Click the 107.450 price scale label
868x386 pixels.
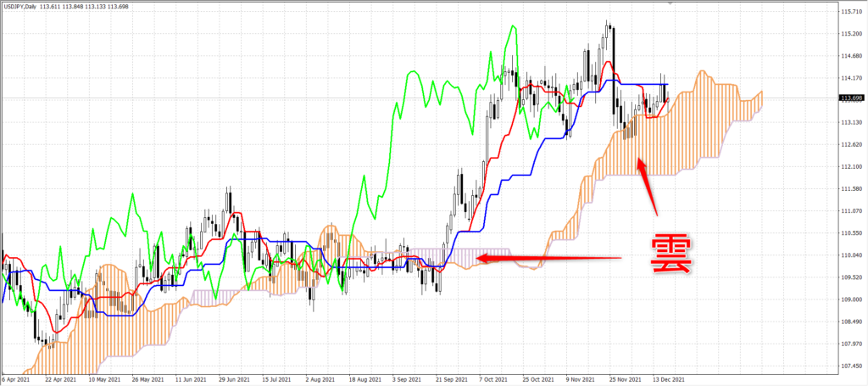(851, 366)
